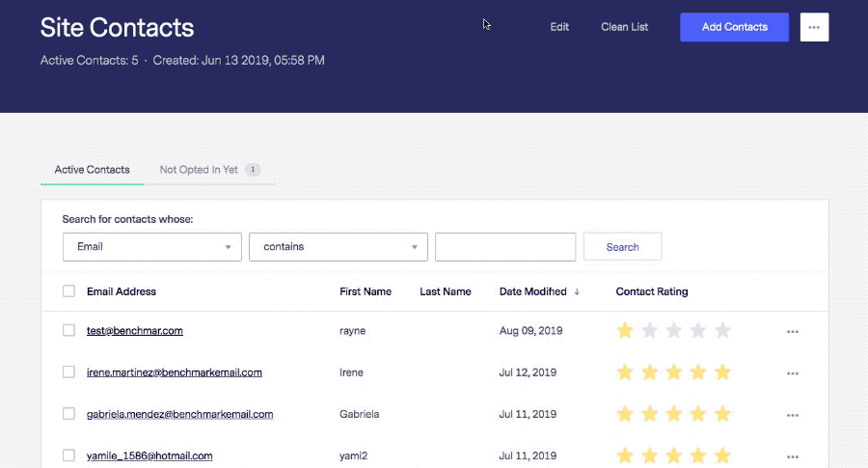
Task: Open the Email field dropdown
Action: point(152,246)
